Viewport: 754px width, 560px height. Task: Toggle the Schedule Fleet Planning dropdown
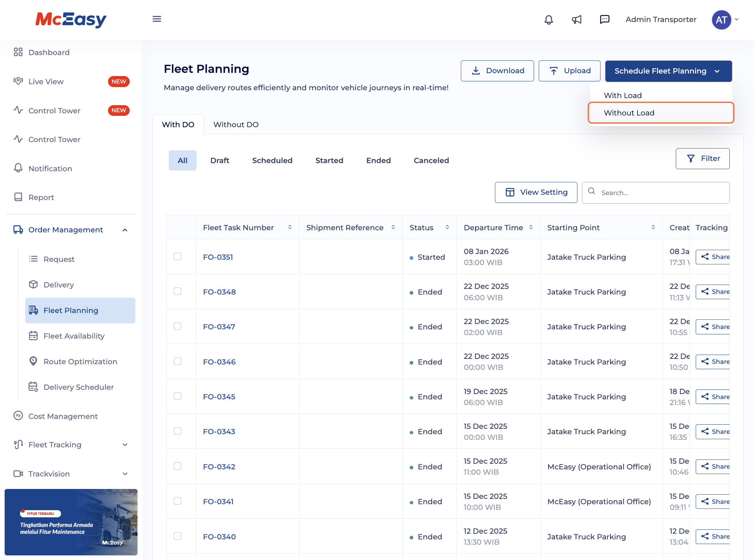coord(668,71)
